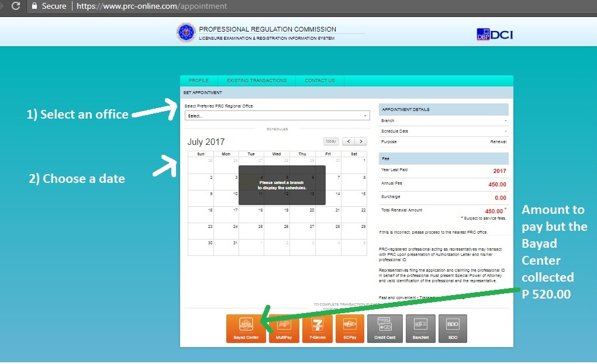The image size is (597, 364).
Task: Click the Subject to service fees note
Action: click(x=484, y=219)
